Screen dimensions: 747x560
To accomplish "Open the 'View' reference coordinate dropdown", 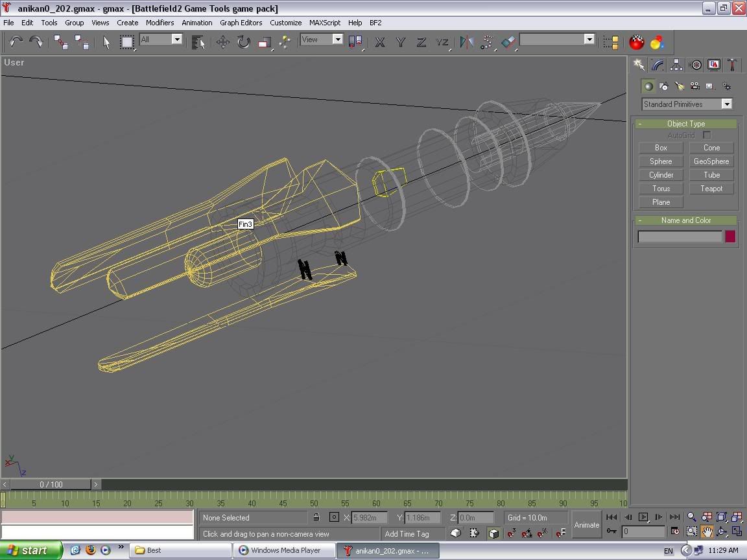I will pos(322,40).
